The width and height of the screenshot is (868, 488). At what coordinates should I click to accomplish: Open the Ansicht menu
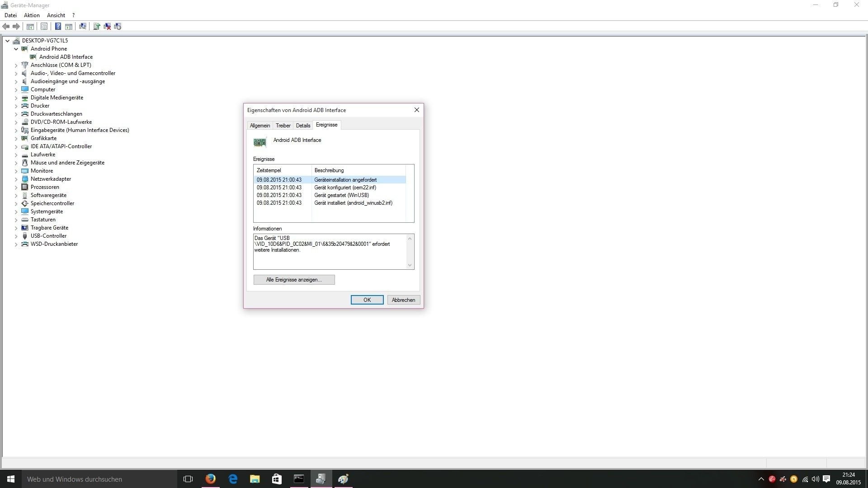click(x=56, y=15)
